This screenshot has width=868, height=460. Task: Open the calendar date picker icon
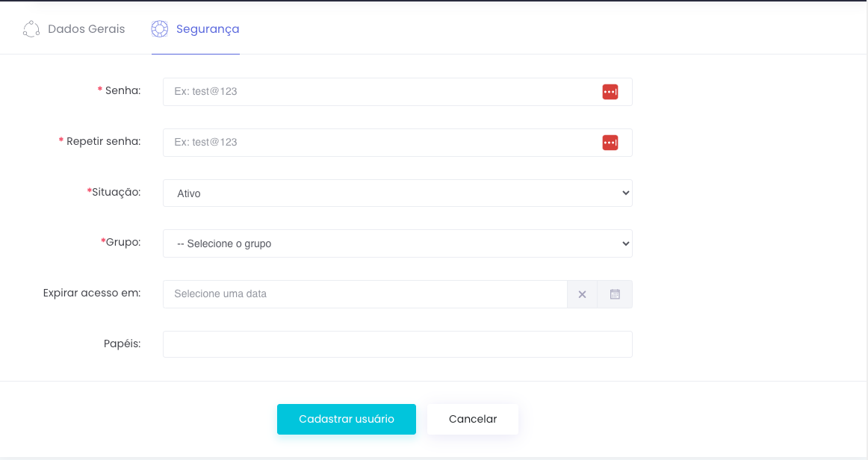point(615,294)
